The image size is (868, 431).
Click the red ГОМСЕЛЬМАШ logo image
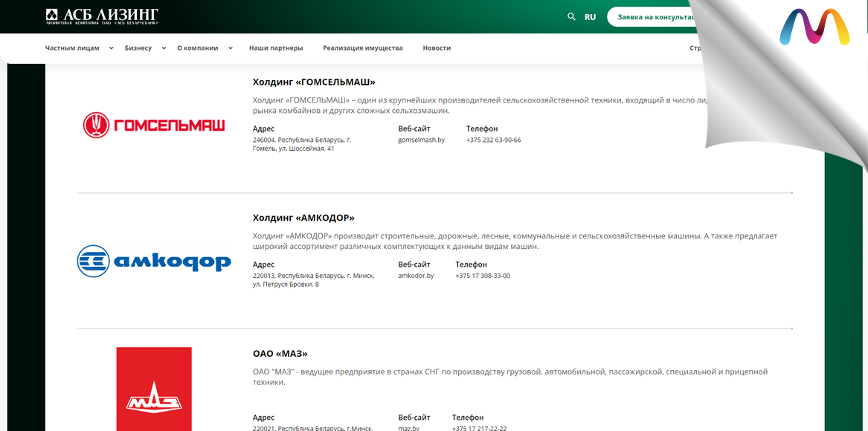pyautogui.click(x=154, y=125)
